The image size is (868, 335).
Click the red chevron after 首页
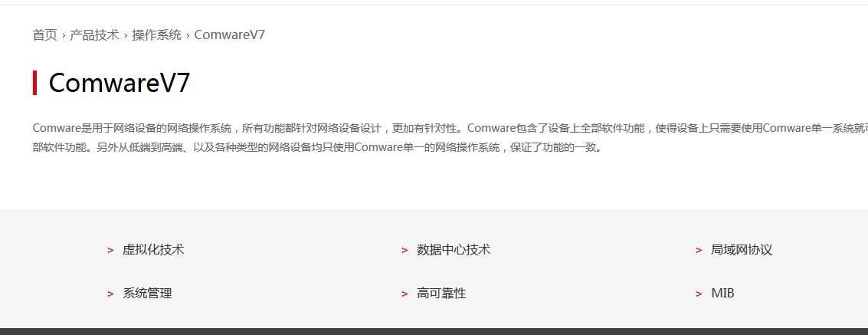(64, 36)
